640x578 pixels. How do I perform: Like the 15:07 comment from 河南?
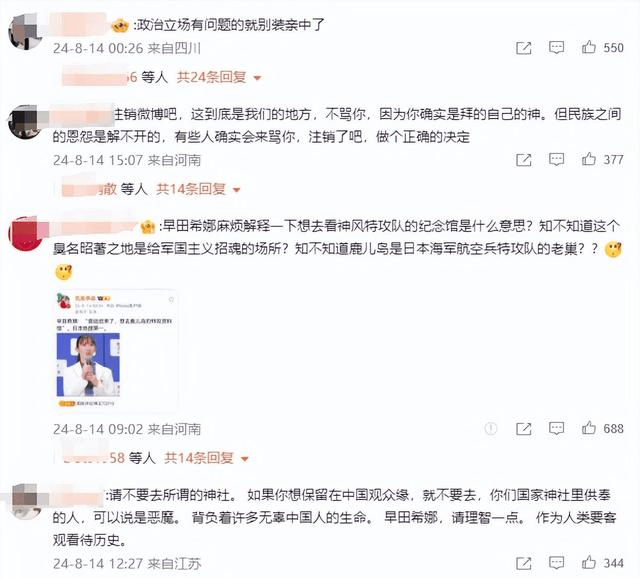(589, 159)
